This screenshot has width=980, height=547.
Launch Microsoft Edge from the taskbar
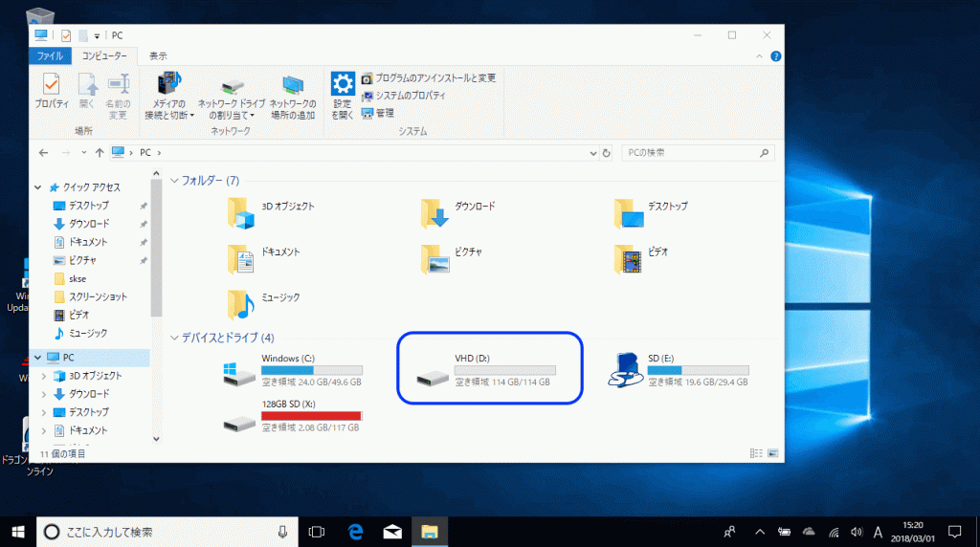click(355, 532)
